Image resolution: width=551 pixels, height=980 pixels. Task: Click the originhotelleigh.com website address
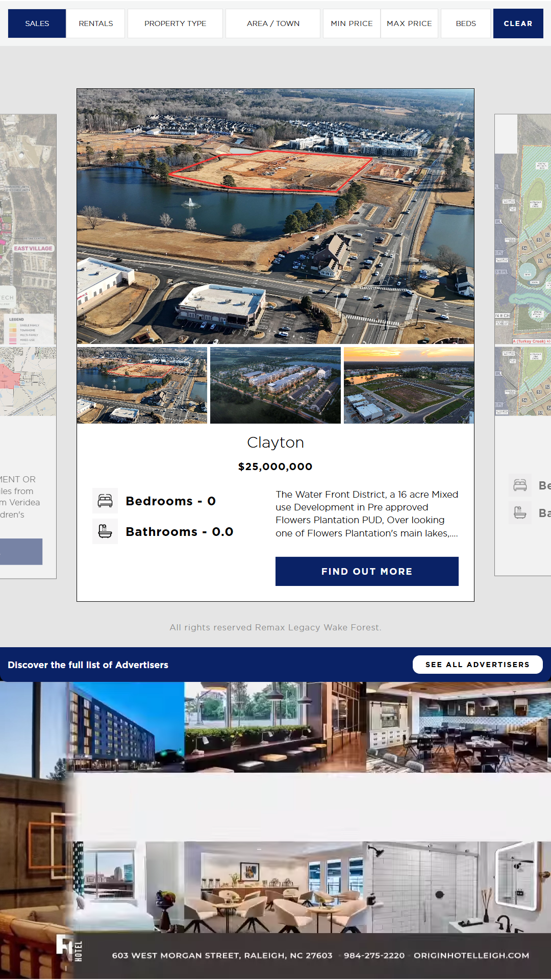(x=471, y=955)
